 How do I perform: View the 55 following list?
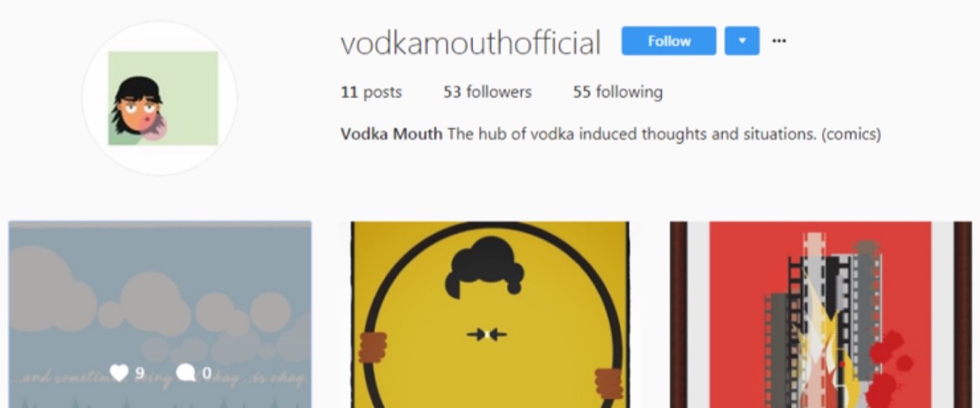[617, 92]
